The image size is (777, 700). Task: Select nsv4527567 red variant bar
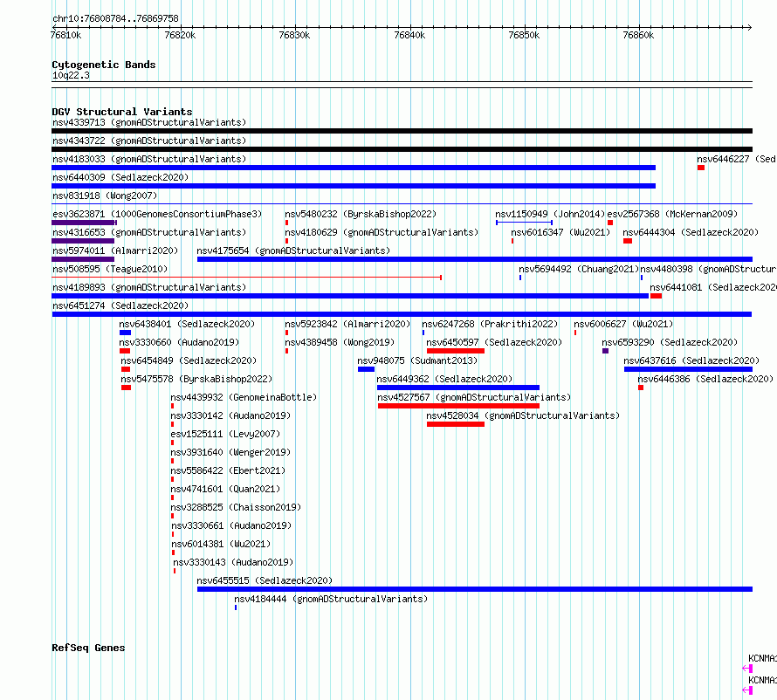coord(459,406)
